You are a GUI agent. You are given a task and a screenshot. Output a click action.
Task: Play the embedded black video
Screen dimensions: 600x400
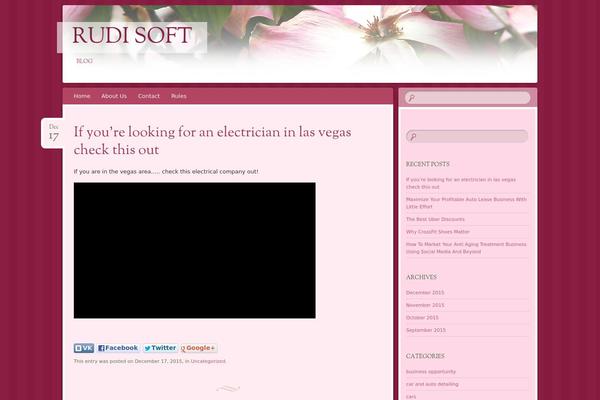(194, 250)
